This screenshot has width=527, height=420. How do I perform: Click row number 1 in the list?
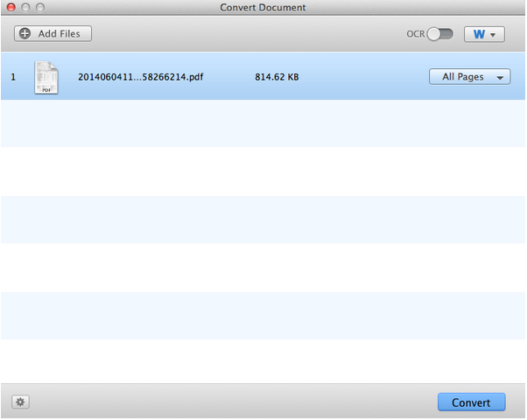point(13,77)
